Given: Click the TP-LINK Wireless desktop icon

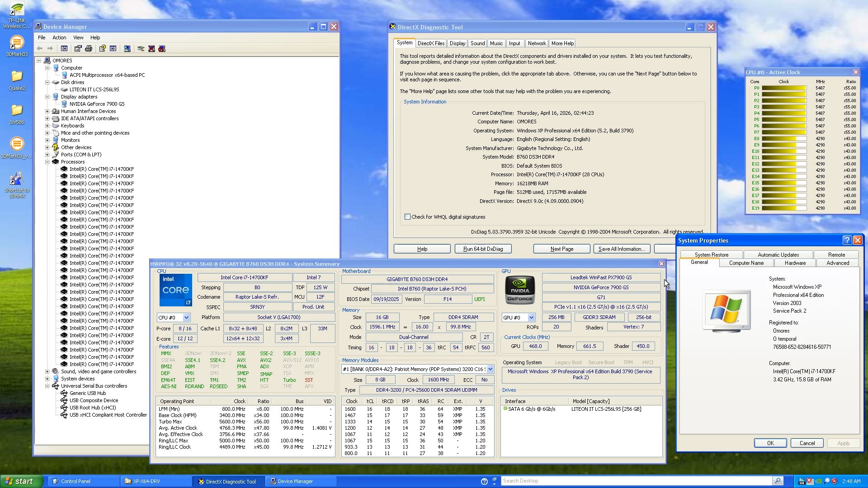Looking at the screenshot, I should pos(17,15).
